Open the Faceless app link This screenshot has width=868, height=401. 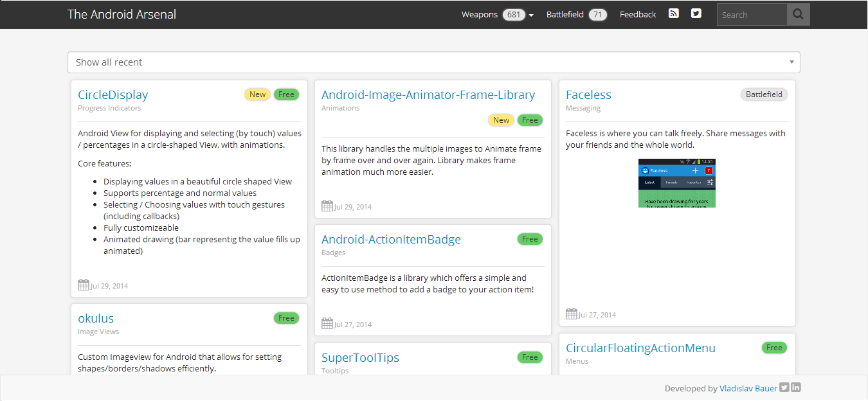[x=588, y=94]
